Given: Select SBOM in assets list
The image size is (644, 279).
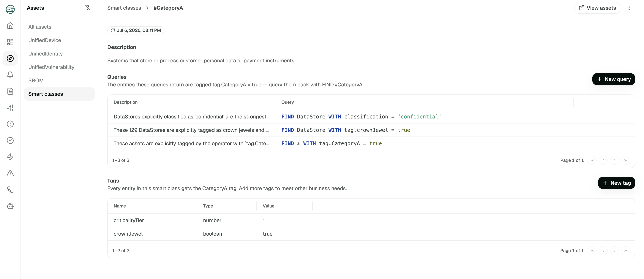Looking at the screenshot, I should 36,81.
